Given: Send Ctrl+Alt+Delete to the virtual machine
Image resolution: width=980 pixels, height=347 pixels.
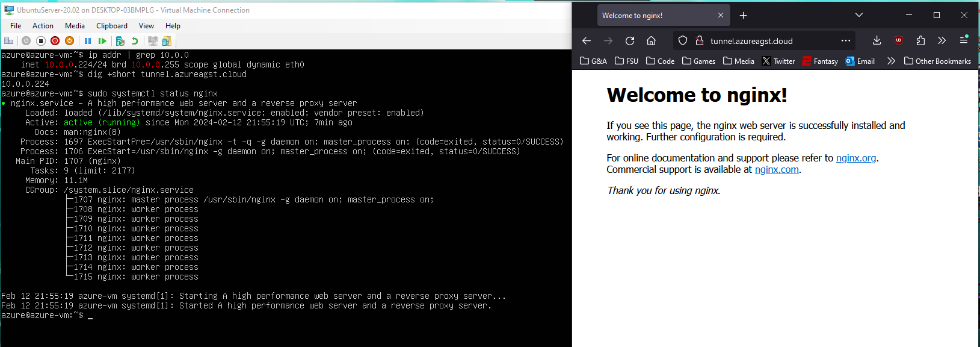Looking at the screenshot, I should [x=9, y=41].
